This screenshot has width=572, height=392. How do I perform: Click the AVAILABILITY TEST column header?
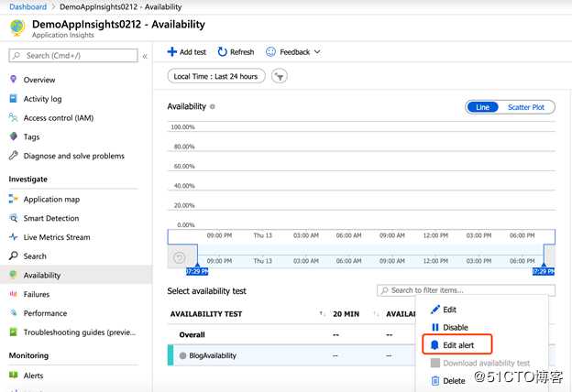pos(205,314)
